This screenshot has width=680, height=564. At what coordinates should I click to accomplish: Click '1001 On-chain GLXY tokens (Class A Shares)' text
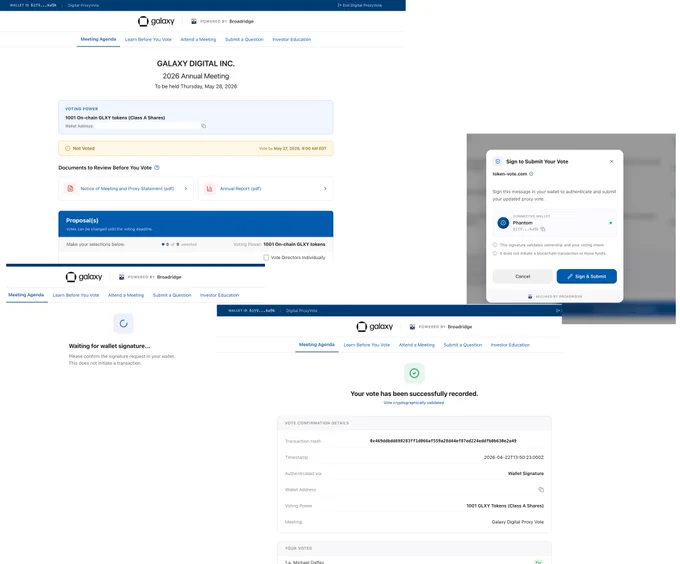(115, 117)
